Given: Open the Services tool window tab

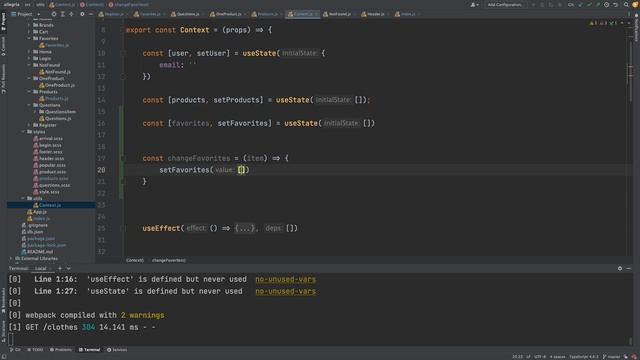Looking at the screenshot, I should [117, 350].
